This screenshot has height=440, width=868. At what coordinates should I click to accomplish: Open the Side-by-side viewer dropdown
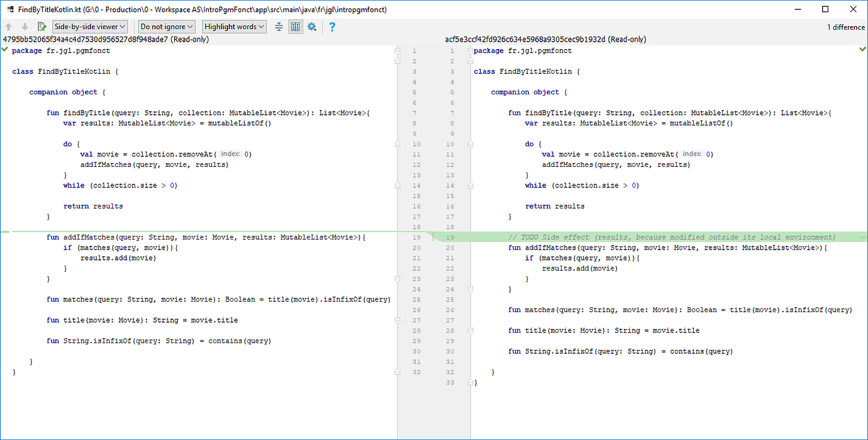coord(89,26)
